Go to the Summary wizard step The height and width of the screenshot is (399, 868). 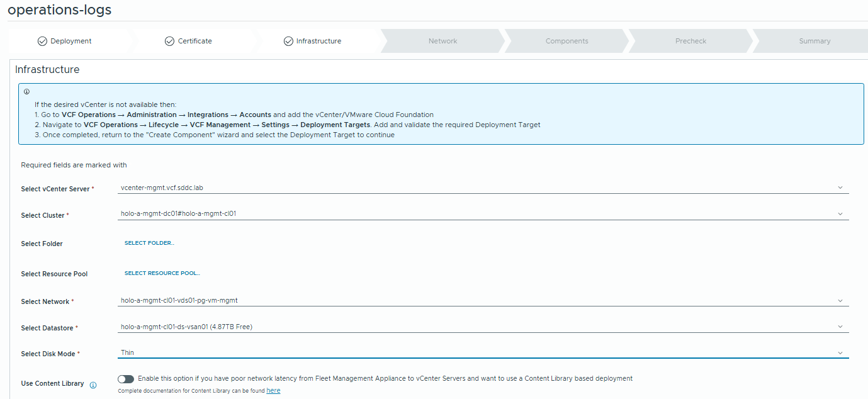click(814, 42)
